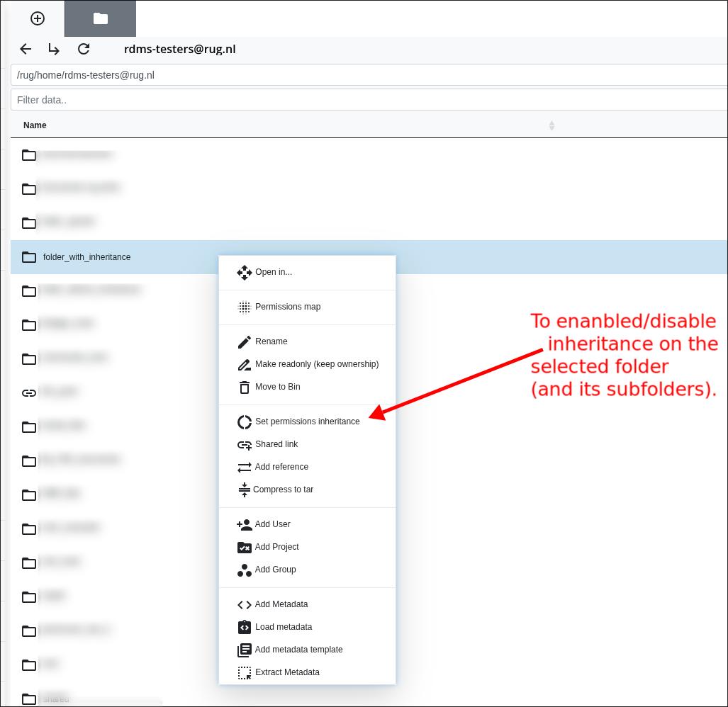Open the Permissions map option

pyautogui.click(x=288, y=307)
